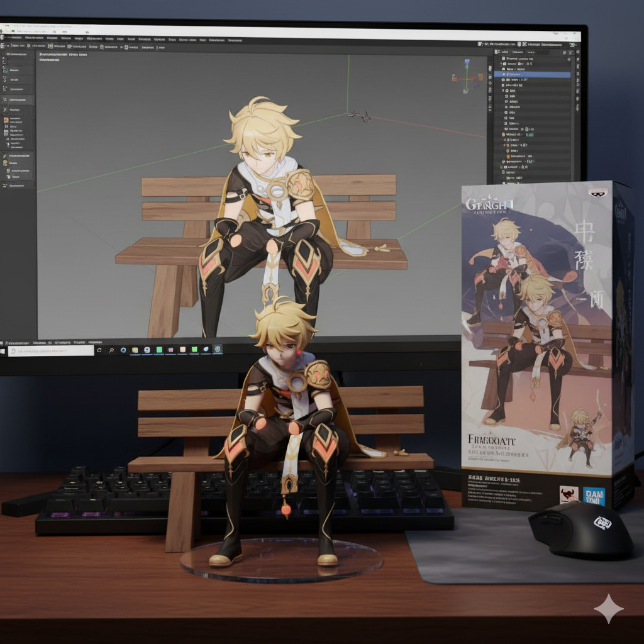This screenshot has height=644, width=644.
Task: Click the orange sphere on the viewport gizmo
Action: coord(480,76)
